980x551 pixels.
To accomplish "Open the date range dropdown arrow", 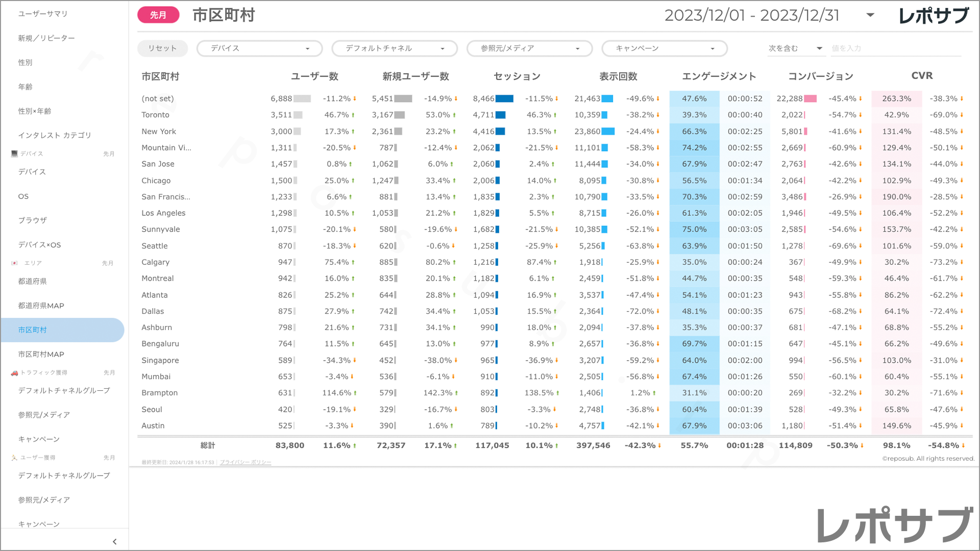I will (x=870, y=15).
